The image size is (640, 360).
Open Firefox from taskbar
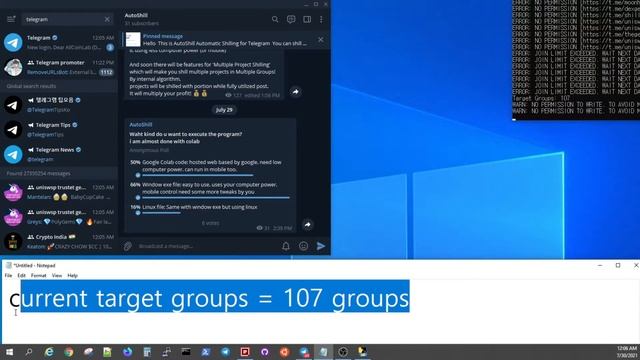pos(127,352)
